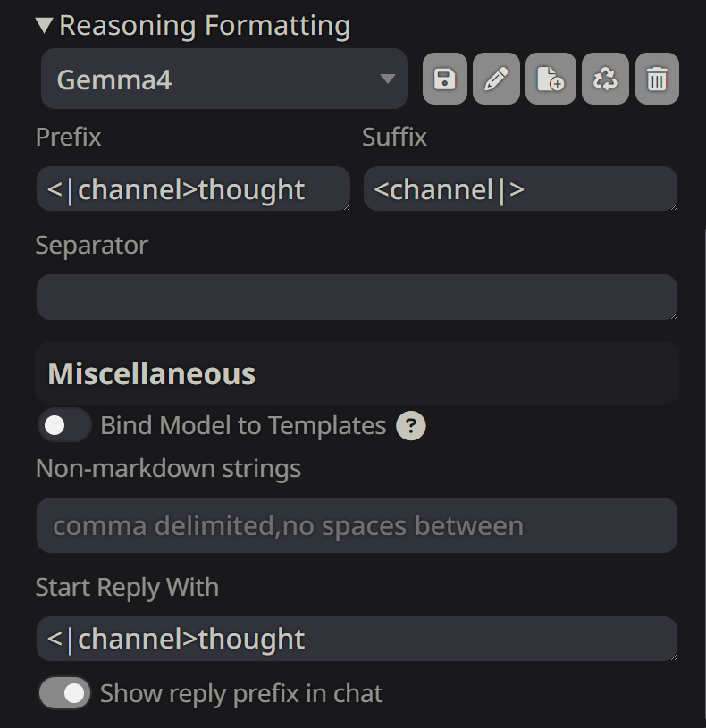Image resolution: width=706 pixels, height=728 pixels.
Task: Enable Bind Model to Templates switch
Action: click(x=64, y=426)
